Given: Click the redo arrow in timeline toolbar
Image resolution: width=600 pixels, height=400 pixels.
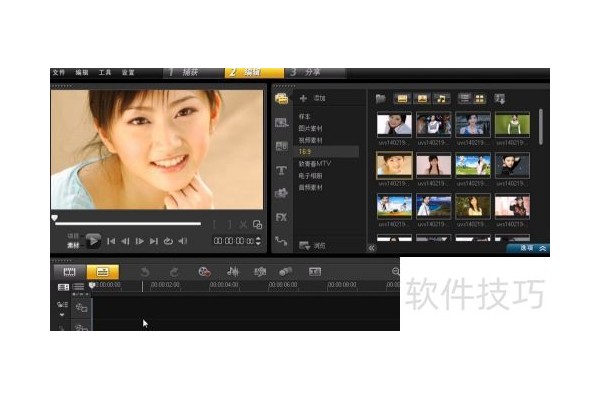Looking at the screenshot, I should click(x=174, y=272).
